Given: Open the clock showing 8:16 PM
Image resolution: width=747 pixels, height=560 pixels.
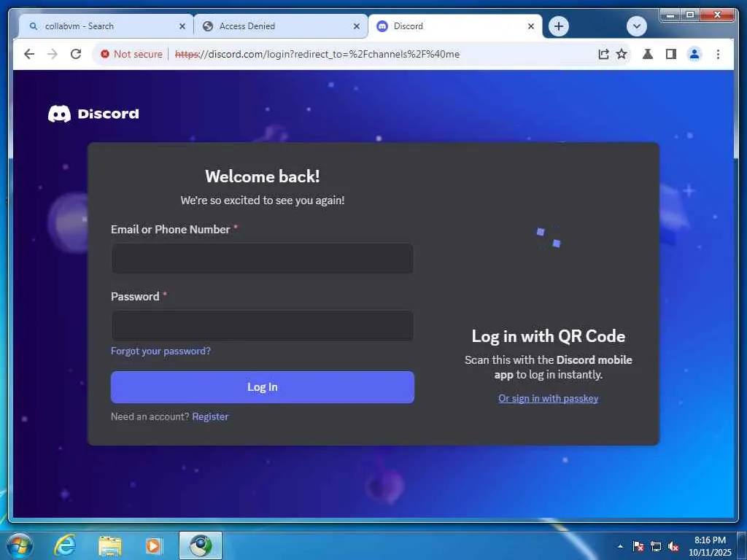Looking at the screenshot, I should pos(710,546).
